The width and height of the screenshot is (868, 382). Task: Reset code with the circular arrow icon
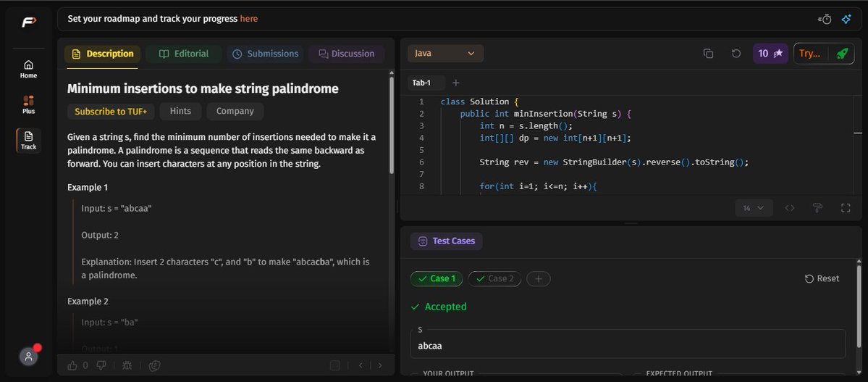tap(736, 54)
